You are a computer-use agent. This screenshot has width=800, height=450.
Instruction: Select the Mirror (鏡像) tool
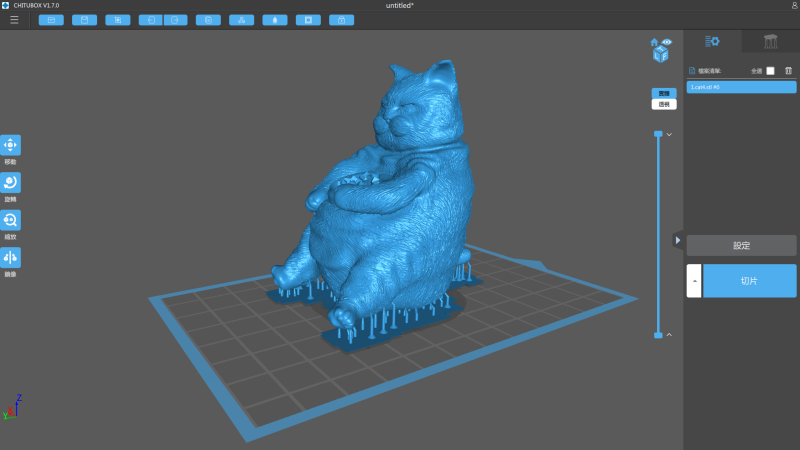(10, 257)
